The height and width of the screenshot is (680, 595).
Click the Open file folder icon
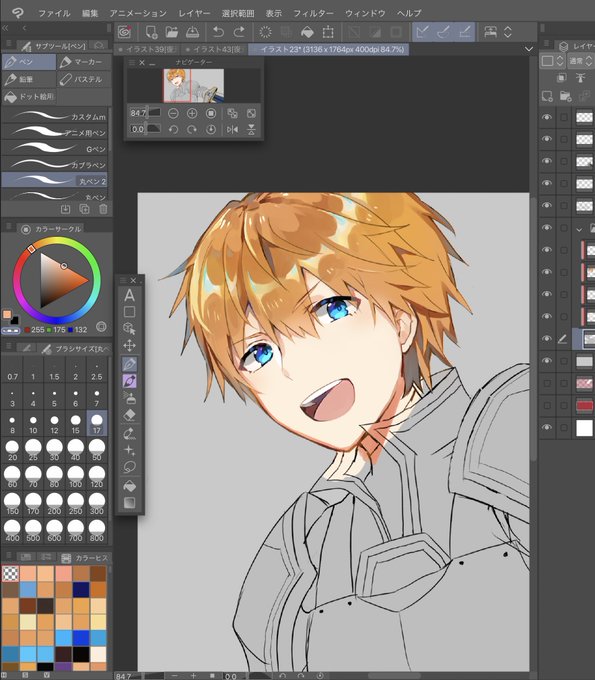coord(172,32)
